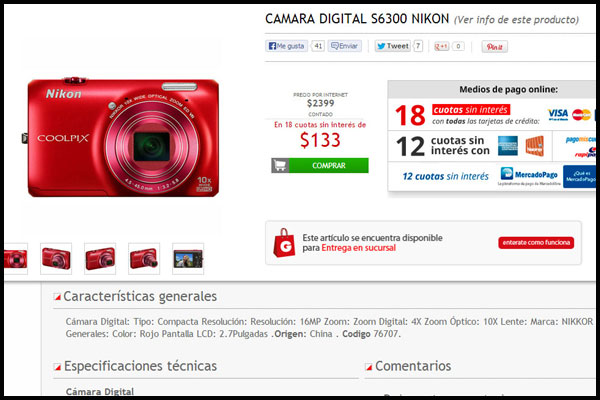Click the blue Qué es MercadoPago box
This screenshot has width=600, height=400.
point(580,176)
